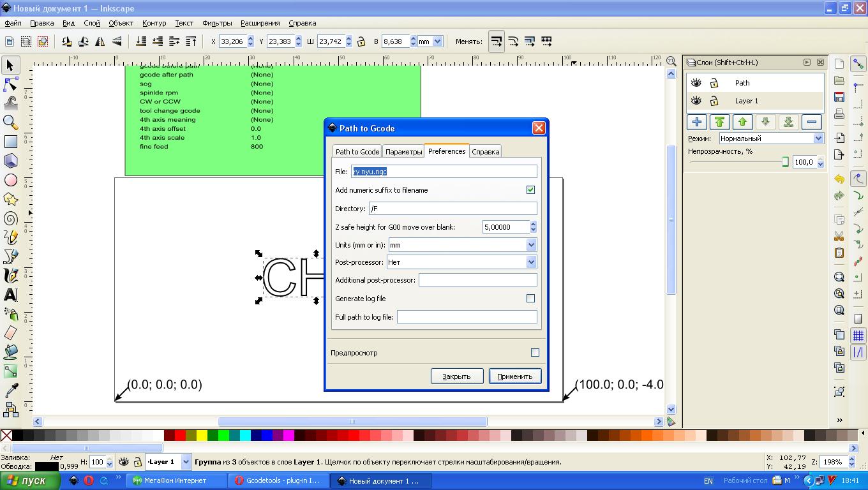Uncheck Add numeric suffix to filename
The image size is (868, 490).
pos(530,190)
